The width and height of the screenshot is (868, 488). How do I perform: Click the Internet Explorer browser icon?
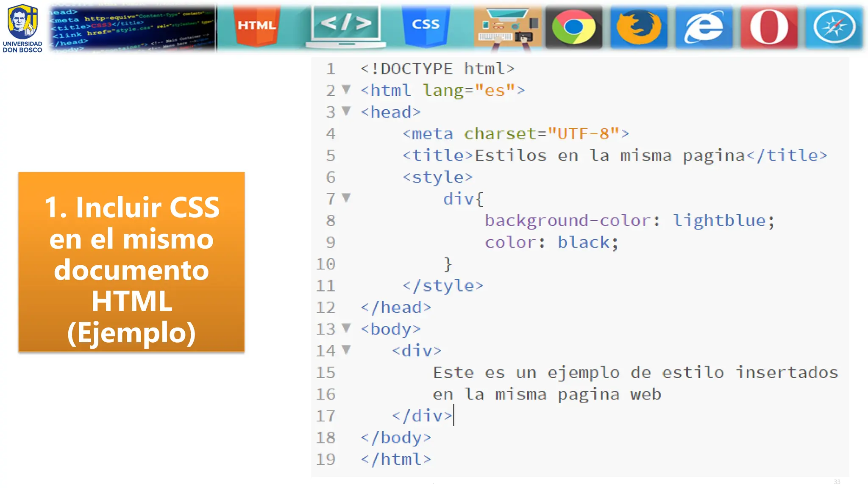(704, 27)
